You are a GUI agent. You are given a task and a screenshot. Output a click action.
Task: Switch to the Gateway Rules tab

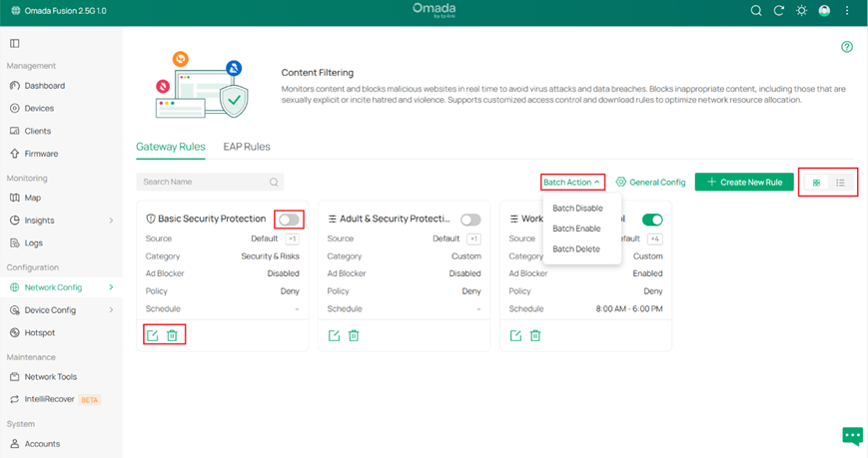point(171,147)
